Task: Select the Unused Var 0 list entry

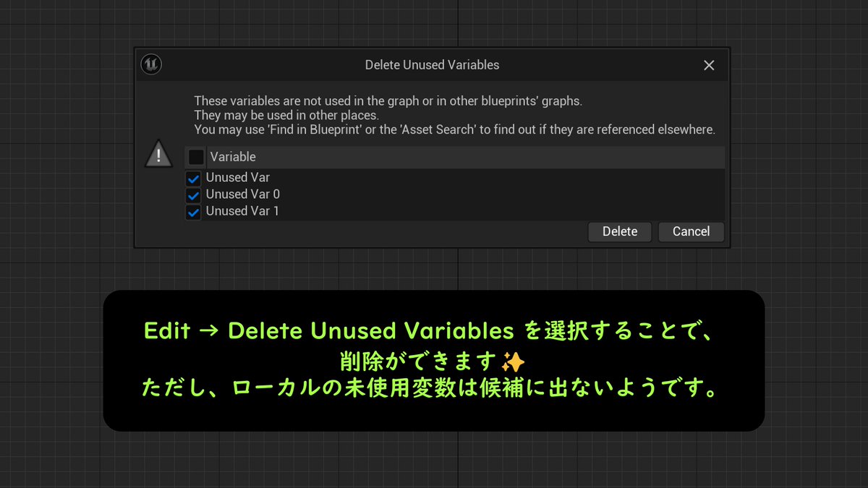Action: pos(243,194)
